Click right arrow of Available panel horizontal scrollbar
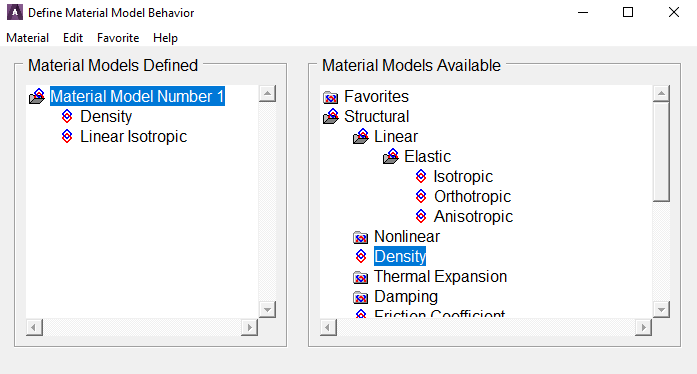The image size is (697, 374). click(643, 327)
